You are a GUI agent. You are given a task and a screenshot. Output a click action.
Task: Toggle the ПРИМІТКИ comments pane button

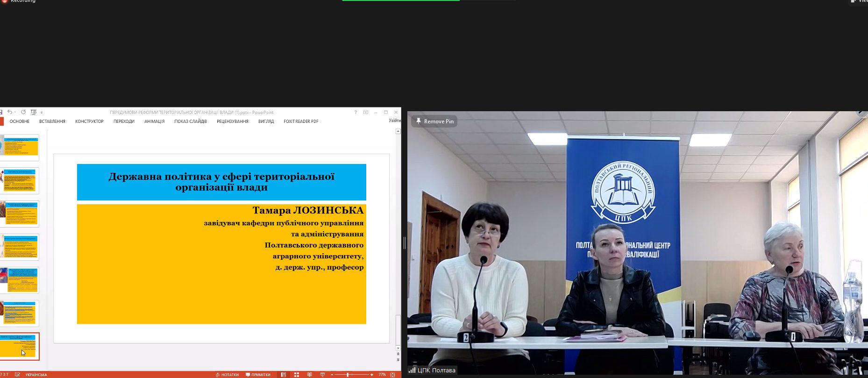pos(258,375)
